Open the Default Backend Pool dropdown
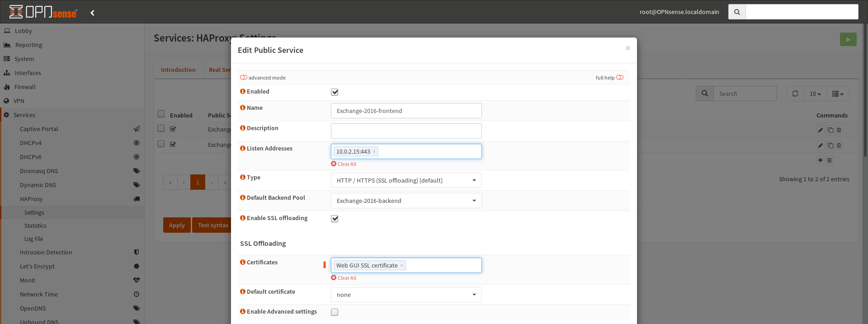Image resolution: width=868 pixels, height=324 pixels. coord(406,201)
